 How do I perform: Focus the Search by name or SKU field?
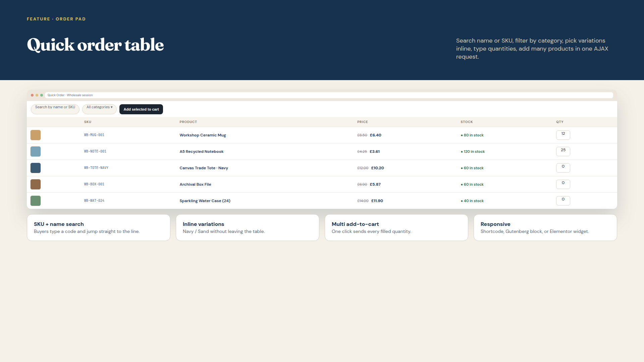coord(55,109)
